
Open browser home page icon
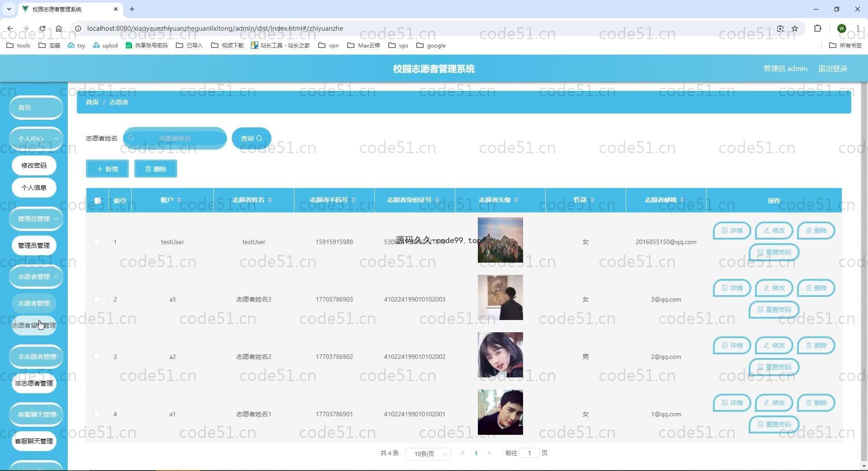(x=59, y=28)
